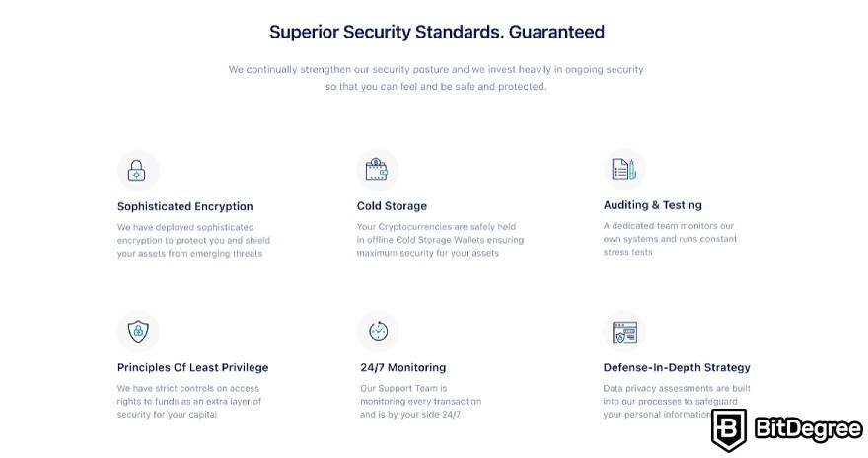Select the Cold Storage heading
The width and height of the screenshot is (868, 458).
click(x=392, y=206)
